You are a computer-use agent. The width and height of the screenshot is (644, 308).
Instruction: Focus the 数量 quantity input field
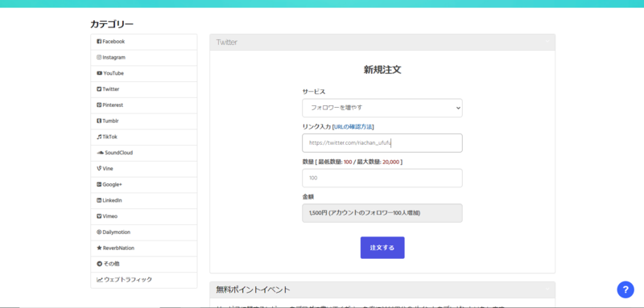(382, 178)
